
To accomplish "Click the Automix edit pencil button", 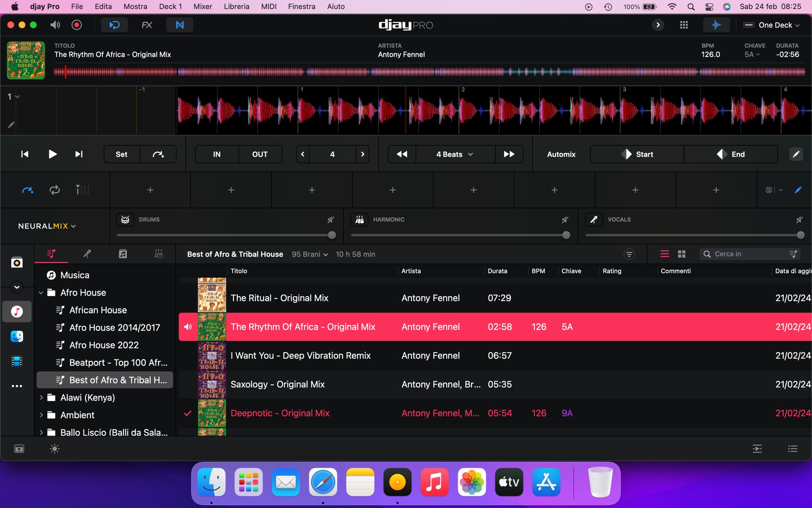I will tap(796, 154).
